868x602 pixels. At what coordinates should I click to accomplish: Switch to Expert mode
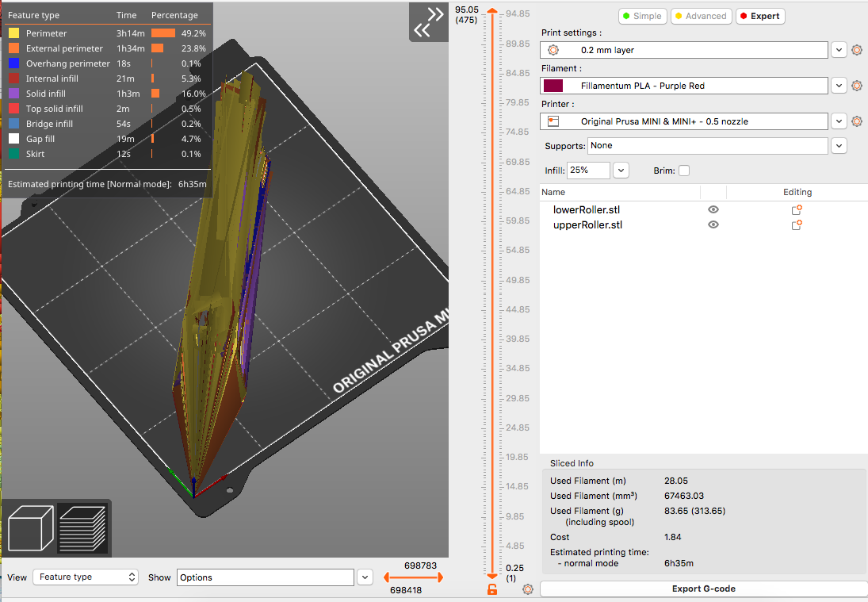pyautogui.click(x=759, y=15)
